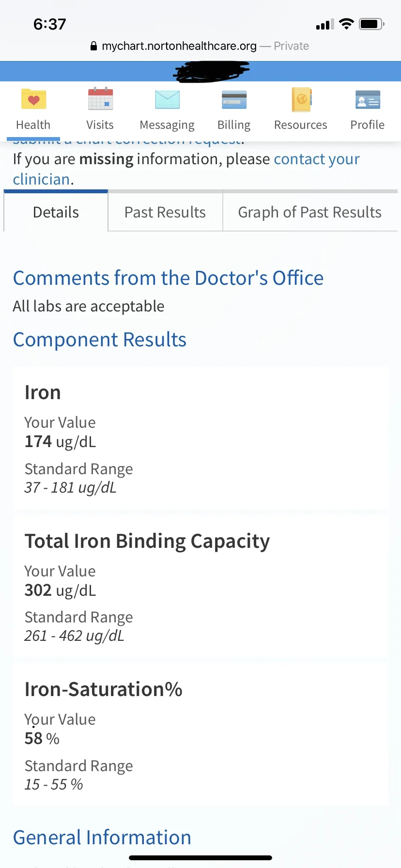Viewport: 401px width, 868px height.
Task: Tap the padlock icon in address bar
Action: [x=94, y=46]
